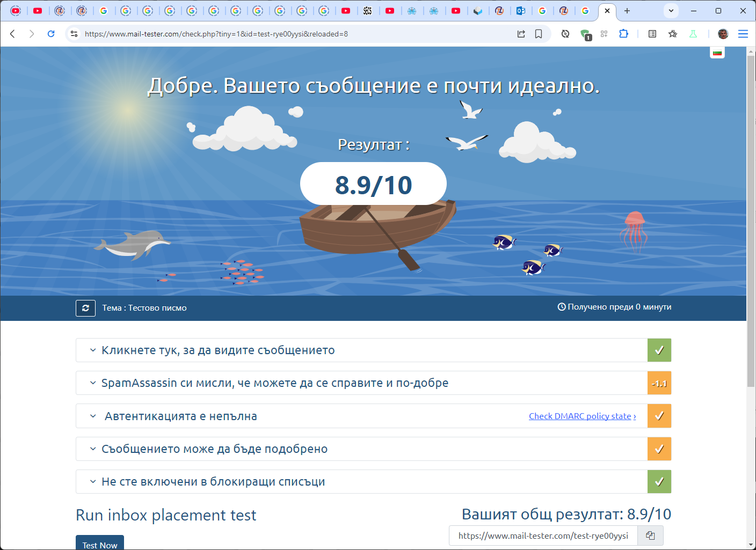756x550 pixels.
Task: Expand 'Съобщението може да бъде подобрено' section
Action: [x=214, y=449]
